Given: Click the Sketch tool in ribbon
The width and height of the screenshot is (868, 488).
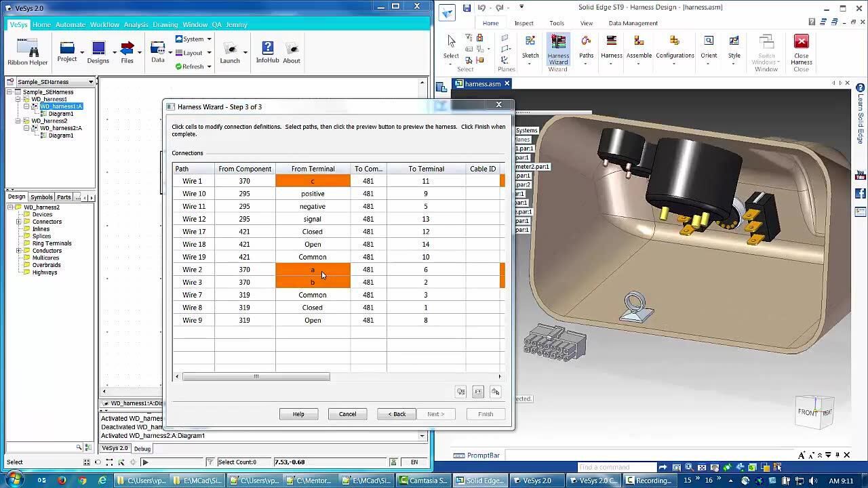Looking at the screenshot, I should (530, 46).
